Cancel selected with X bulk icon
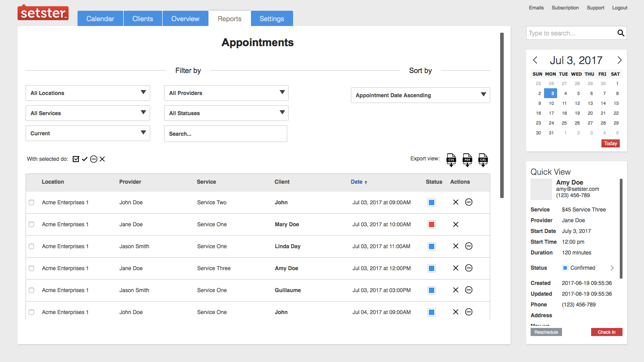The image size is (644, 362). tap(102, 159)
